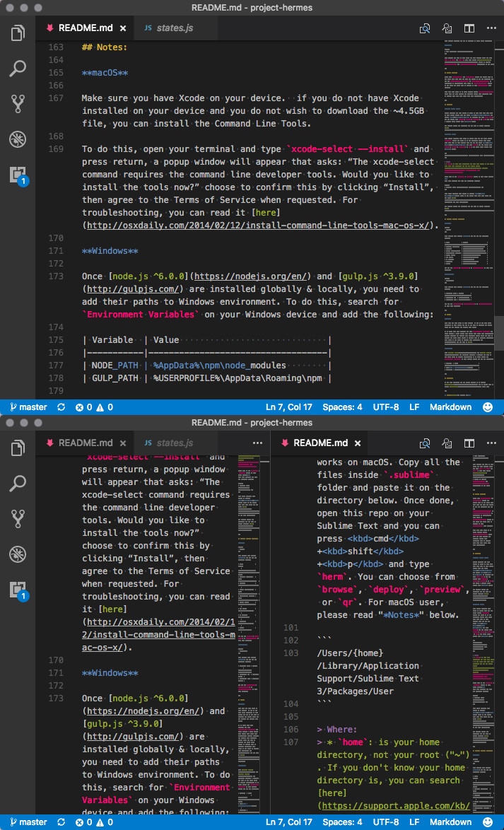
Task: Change Spaces: 4 indentation in split-editor window
Action: pos(342,822)
